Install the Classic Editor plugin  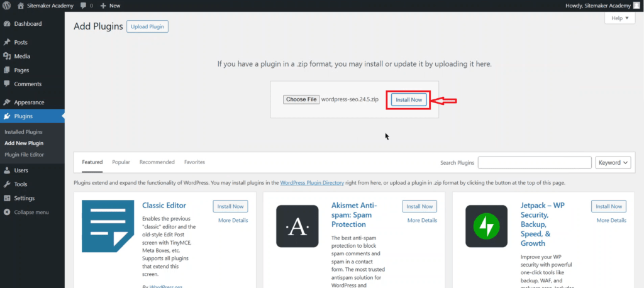[230, 206]
